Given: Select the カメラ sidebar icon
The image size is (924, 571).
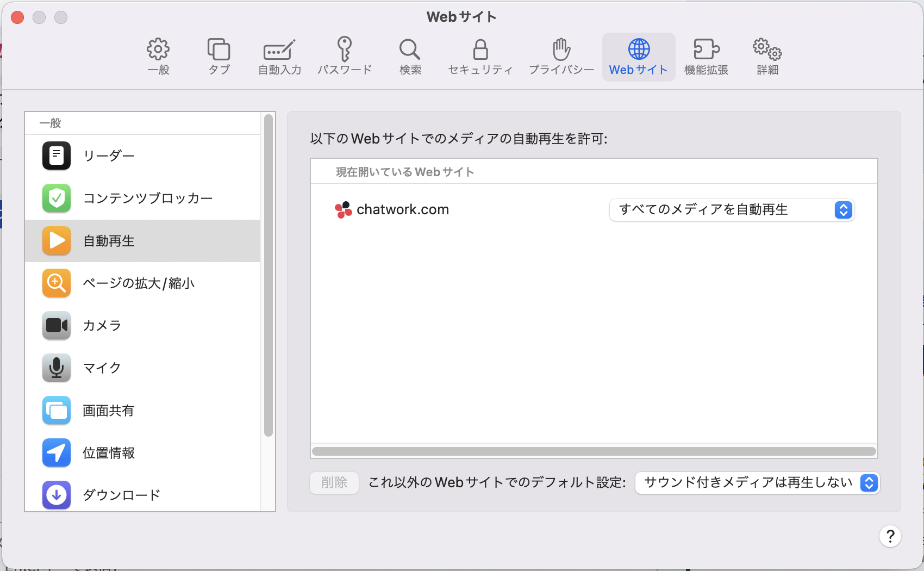Looking at the screenshot, I should click(56, 326).
